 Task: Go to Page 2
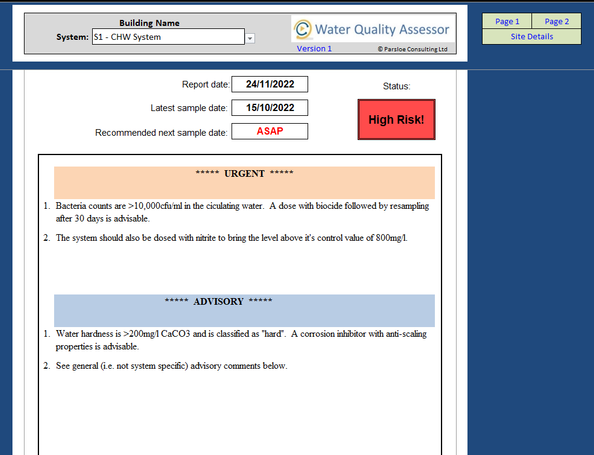pyautogui.click(x=556, y=21)
